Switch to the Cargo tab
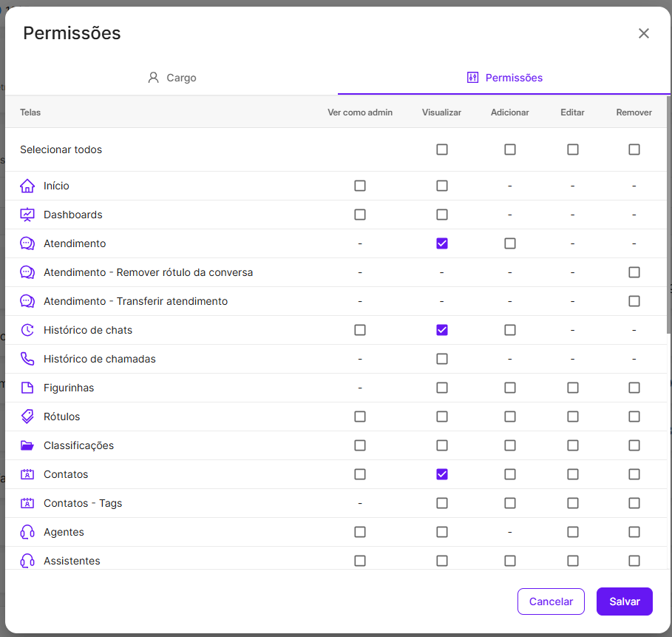The width and height of the screenshot is (672, 637). (x=172, y=78)
